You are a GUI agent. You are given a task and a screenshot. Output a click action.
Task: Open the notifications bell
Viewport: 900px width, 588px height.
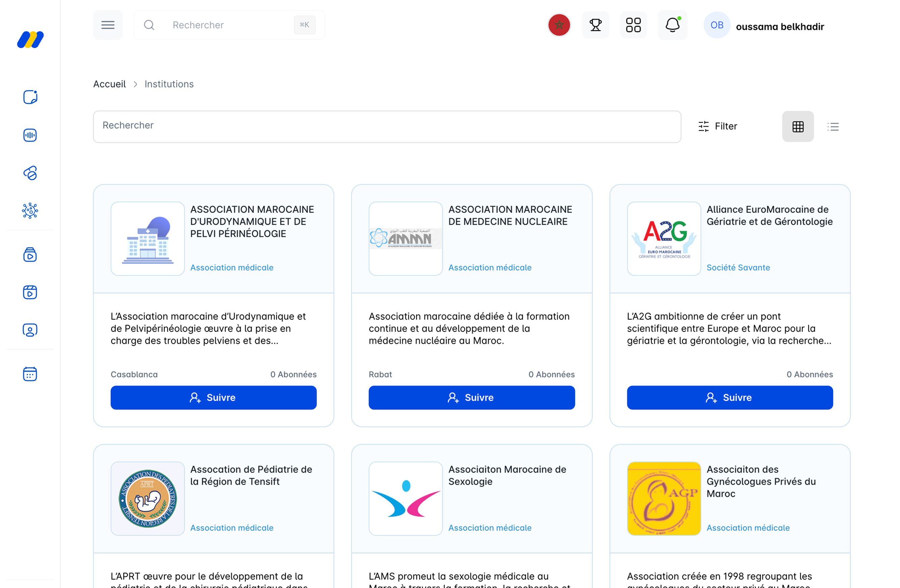(x=672, y=25)
